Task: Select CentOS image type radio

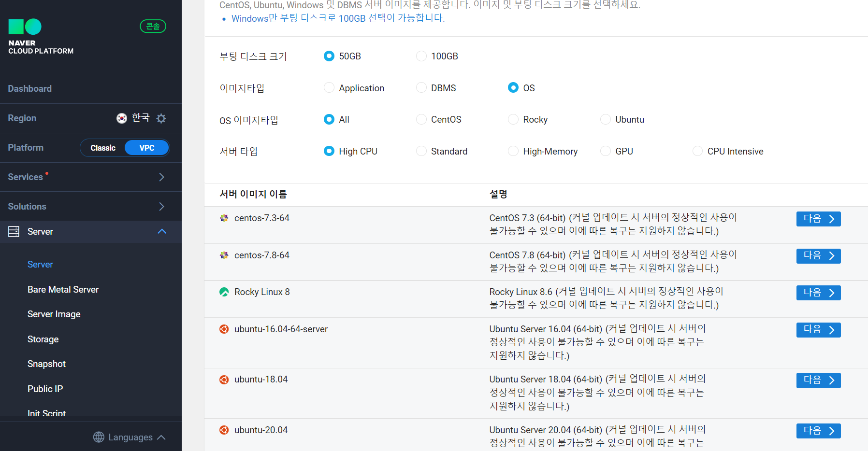Action: 421,119
